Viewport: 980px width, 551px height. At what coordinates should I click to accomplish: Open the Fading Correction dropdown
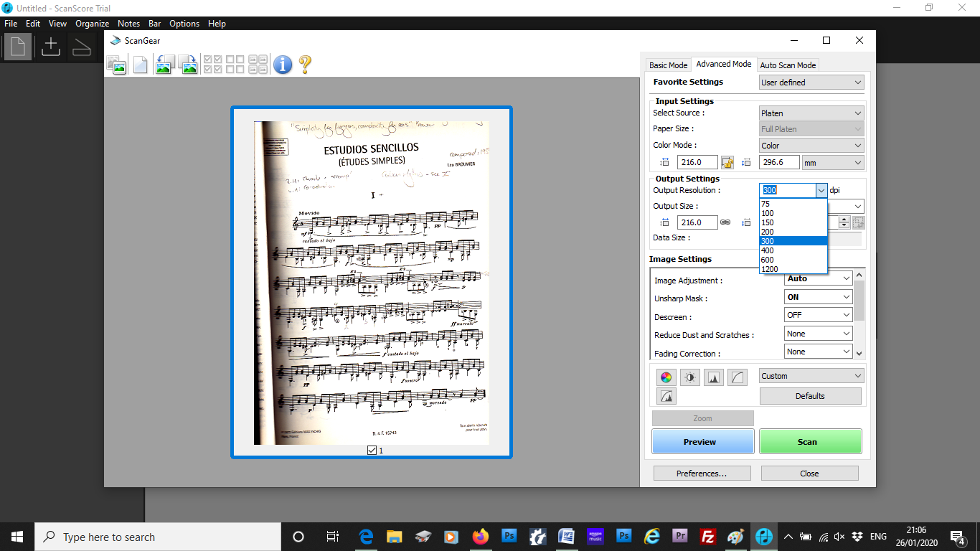pos(819,352)
